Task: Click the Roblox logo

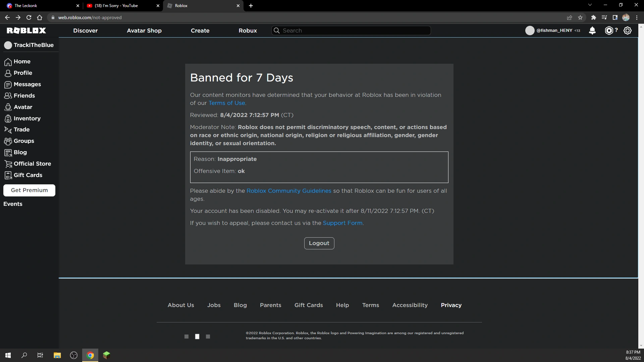Action: coord(26,31)
